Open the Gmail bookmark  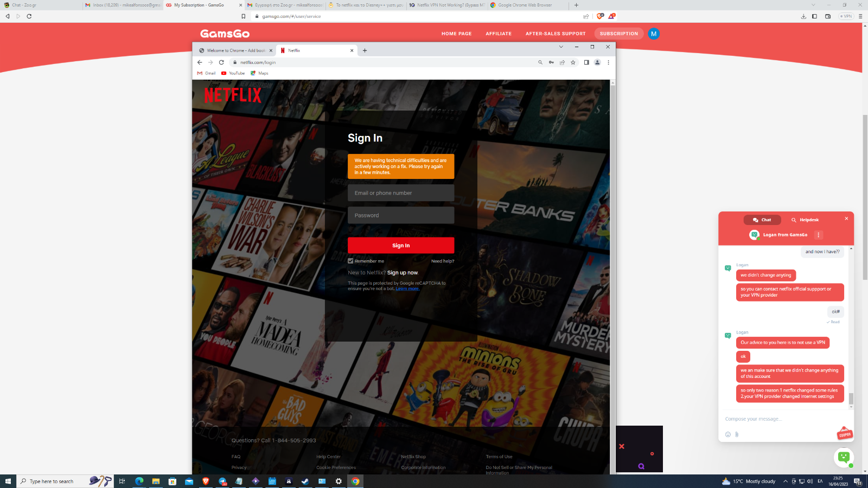click(206, 73)
